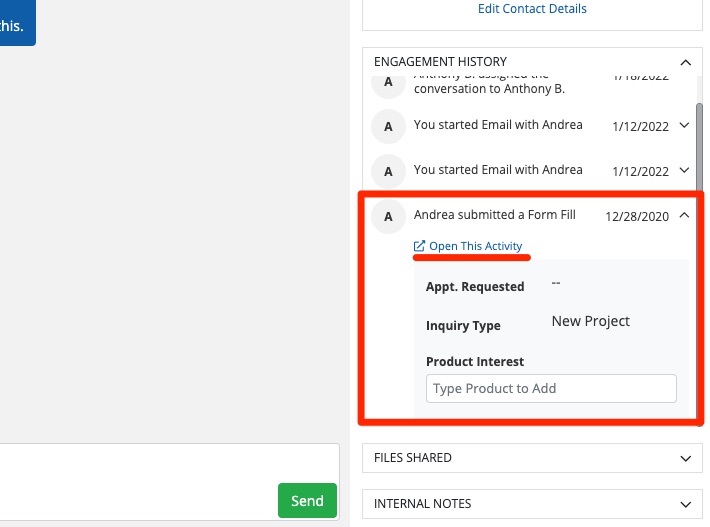The height and width of the screenshot is (527, 710).
Task: Collapse the Engagement History section
Action: [685, 62]
